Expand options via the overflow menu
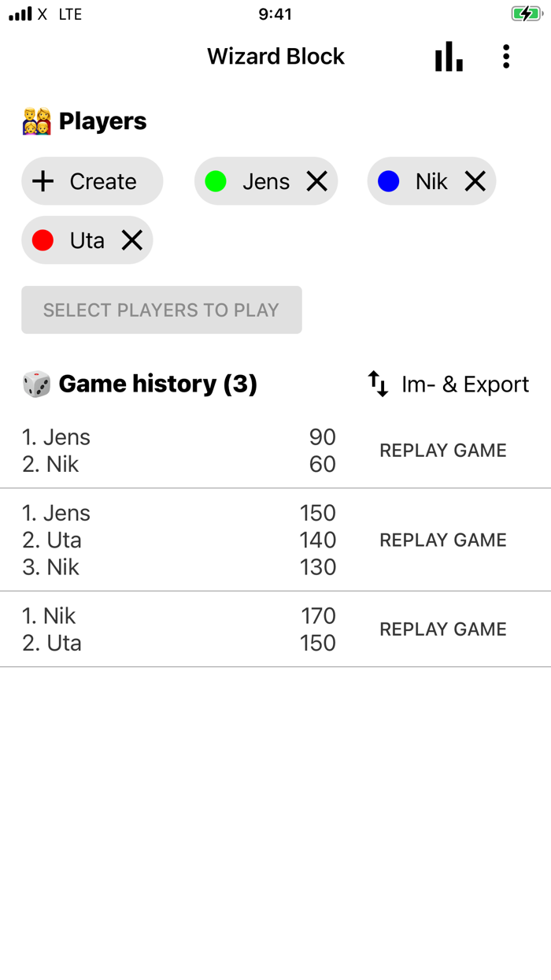 506,56
